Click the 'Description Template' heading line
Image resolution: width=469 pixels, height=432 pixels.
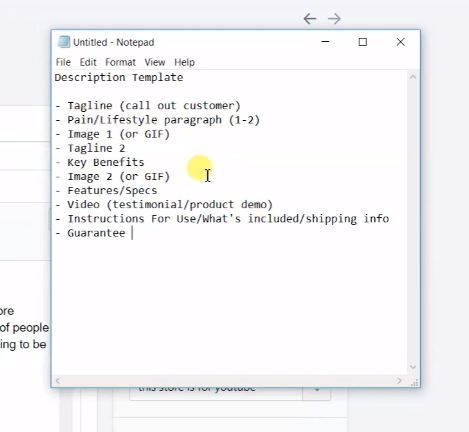(x=119, y=77)
